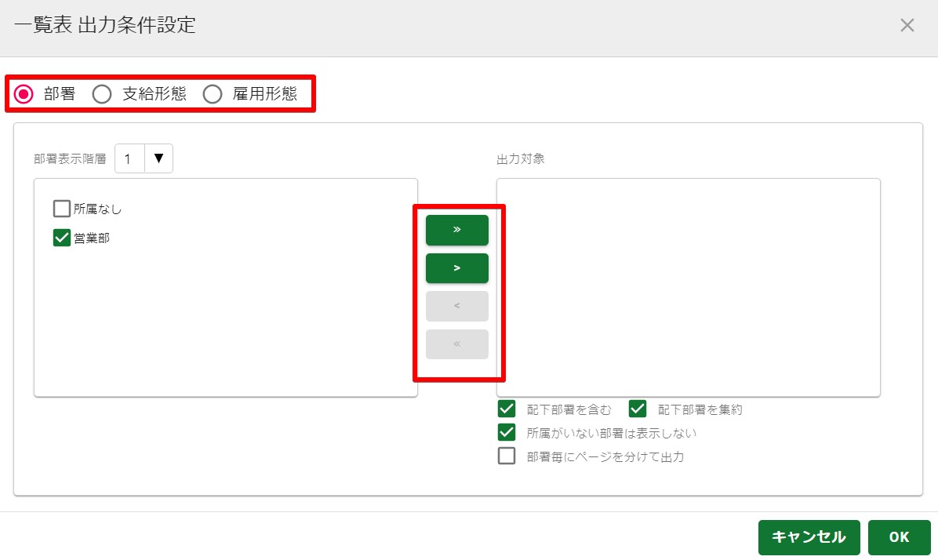Toggle 配下部署を含む checkbox
Viewport: 938px width, 560px height.
coord(507,409)
